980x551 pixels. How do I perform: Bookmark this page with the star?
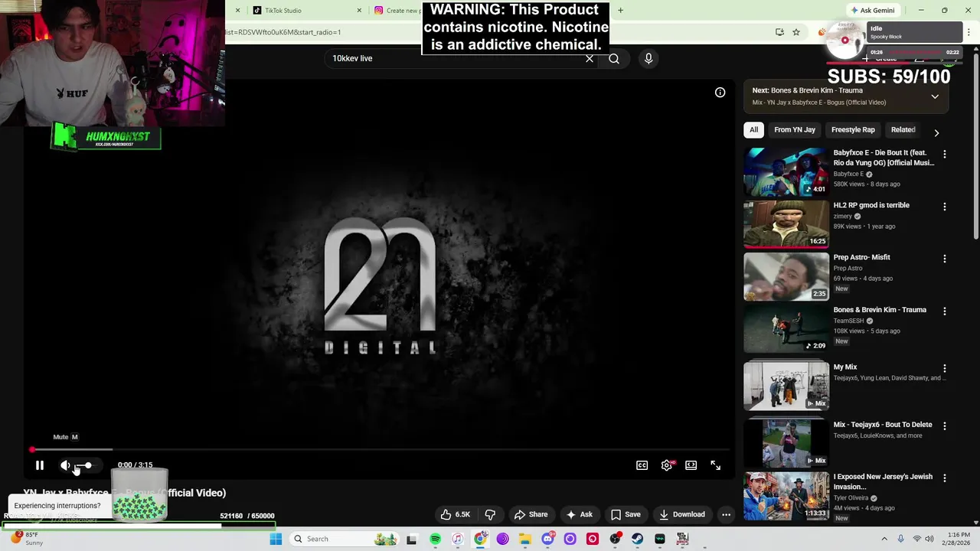pyautogui.click(x=796, y=32)
